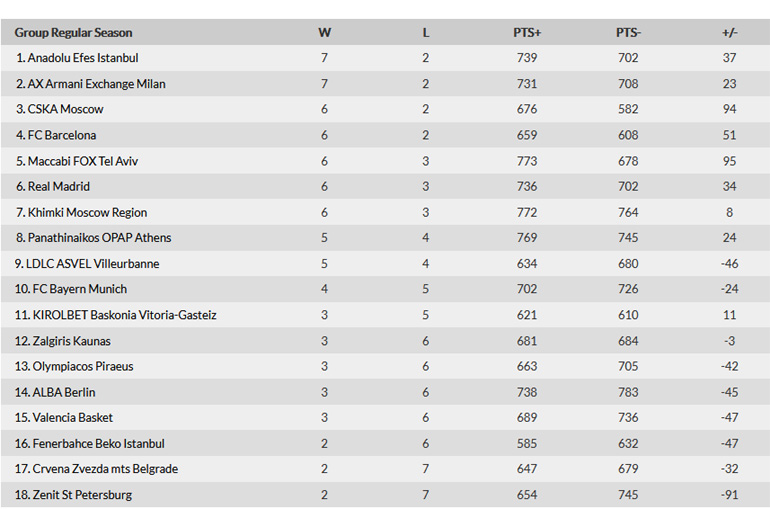Image resolution: width=770 pixels, height=509 pixels.
Task: Click Zalgiris Kaunas in the table
Action: 70,341
